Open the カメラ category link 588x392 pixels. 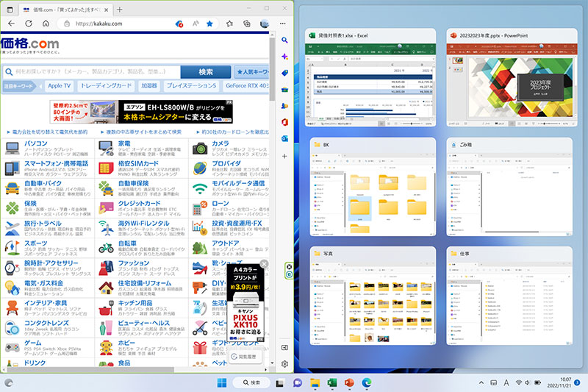tap(220, 143)
